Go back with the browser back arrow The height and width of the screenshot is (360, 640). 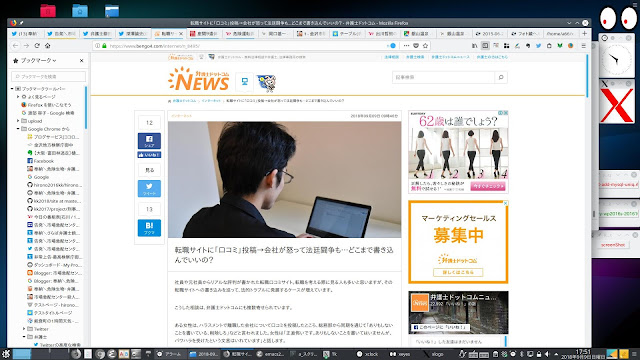16,46
